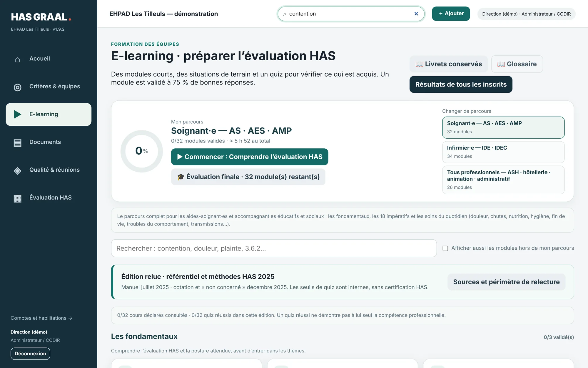588x368 pixels.
Task: Open the Documents section
Action: [49, 142]
